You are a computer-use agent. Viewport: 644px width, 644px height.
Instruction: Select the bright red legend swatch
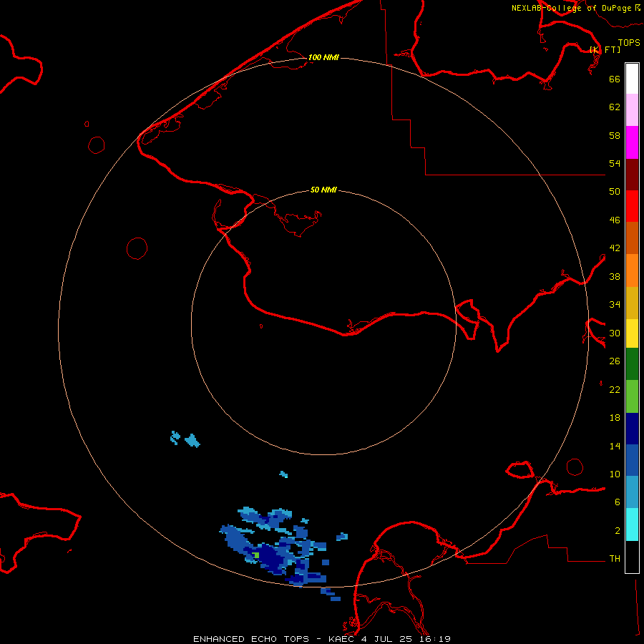(x=632, y=206)
